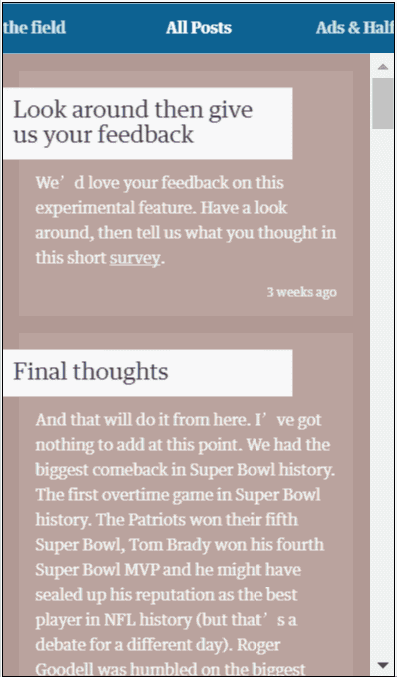Click the feedback post paragraph text
This screenshot has width=397, height=677.
pyautogui.click(x=186, y=220)
